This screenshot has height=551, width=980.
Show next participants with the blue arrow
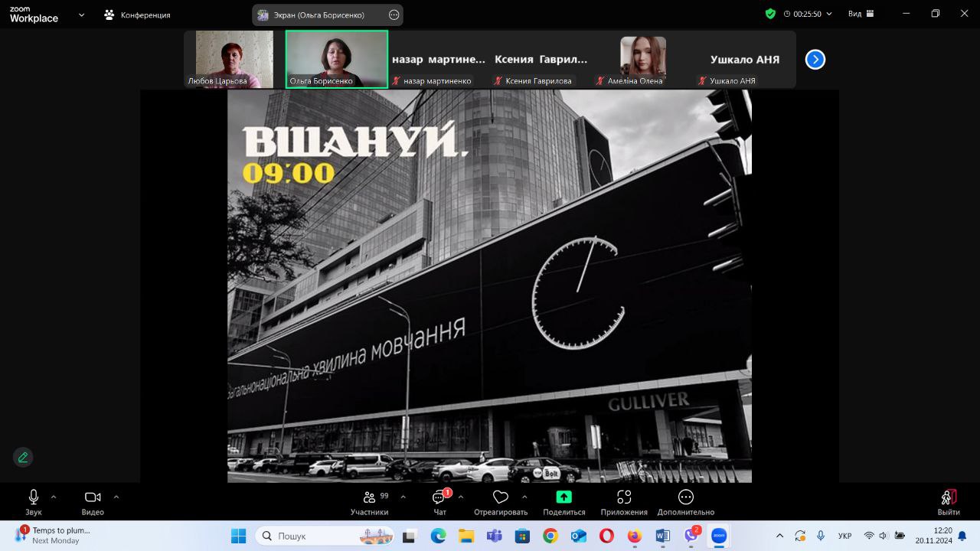click(x=815, y=59)
